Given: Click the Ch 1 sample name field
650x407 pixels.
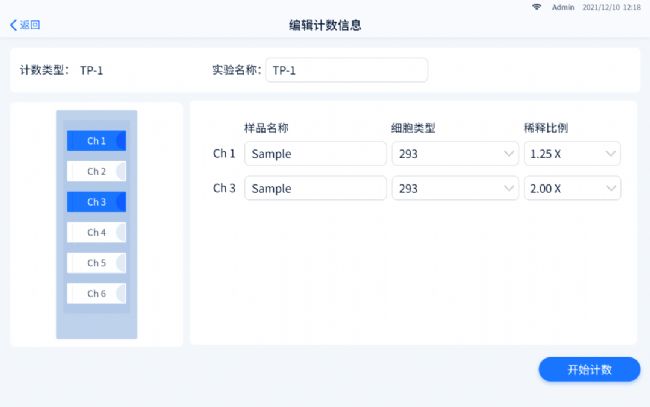Looking at the screenshot, I should click(315, 154).
